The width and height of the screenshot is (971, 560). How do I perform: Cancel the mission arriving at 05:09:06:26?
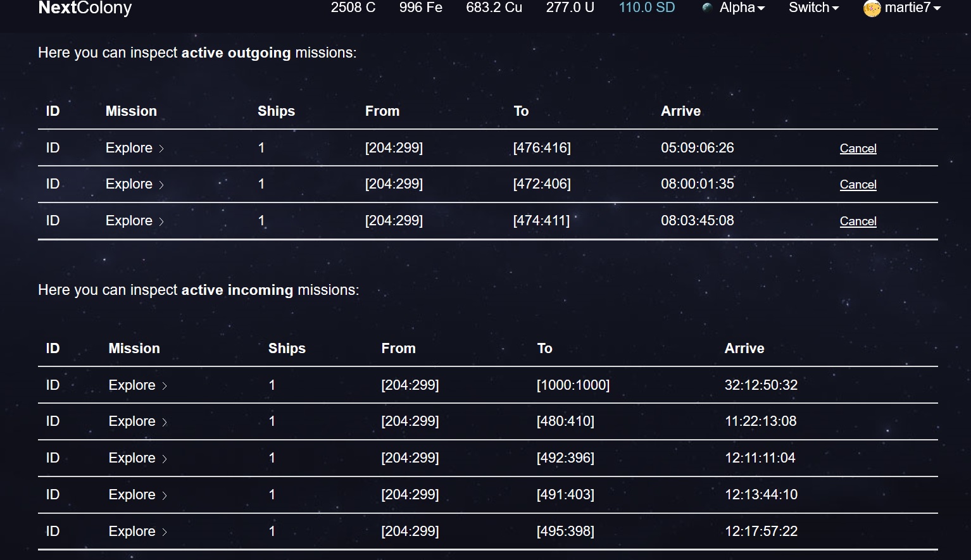858,148
